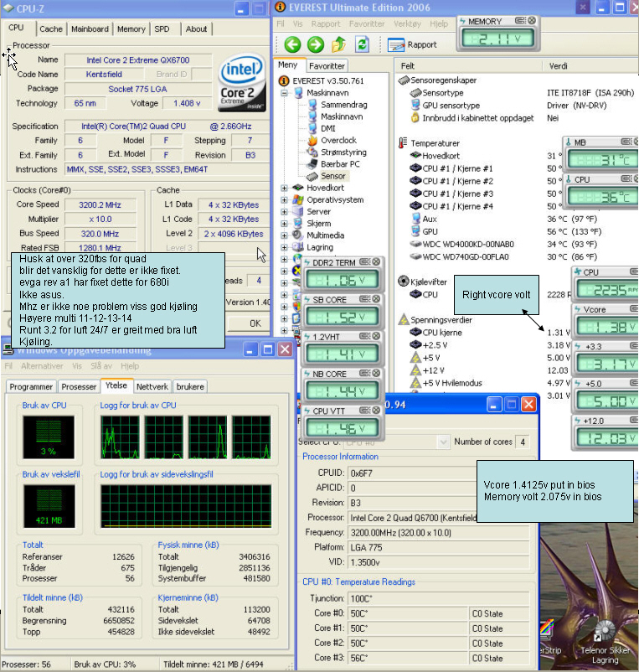Viewport: 639px width, 672px height.
Task: Open settings icon on the MEMORY gadget
Action: [x=520, y=21]
